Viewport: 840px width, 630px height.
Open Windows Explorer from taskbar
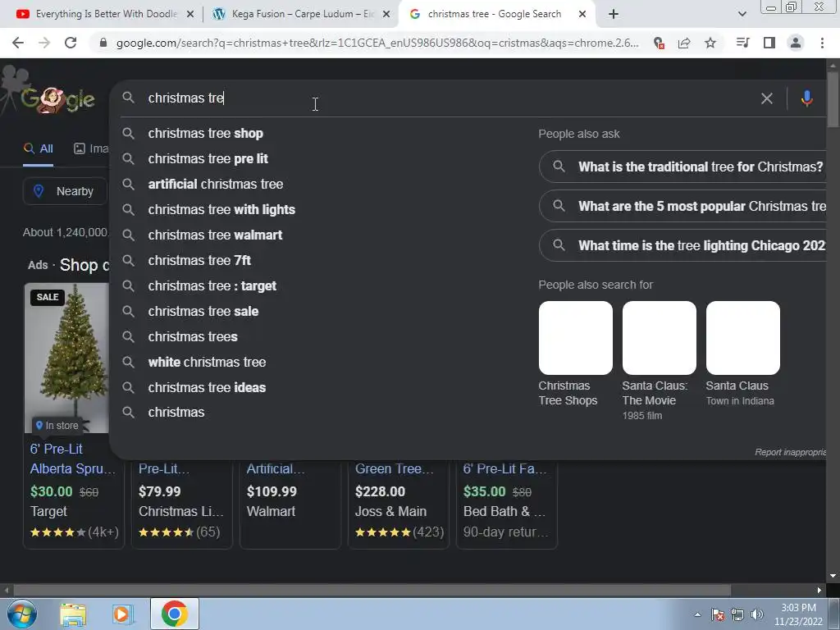point(73,614)
